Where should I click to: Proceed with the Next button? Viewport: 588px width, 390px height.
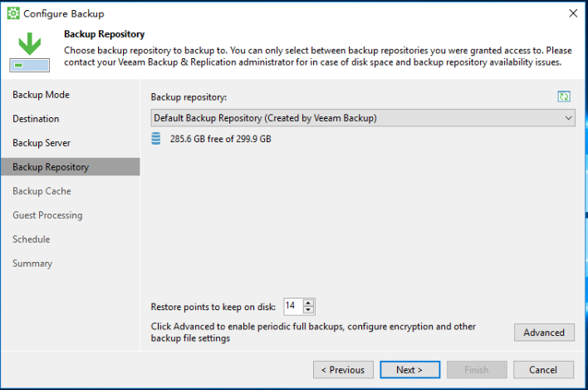coord(409,370)
